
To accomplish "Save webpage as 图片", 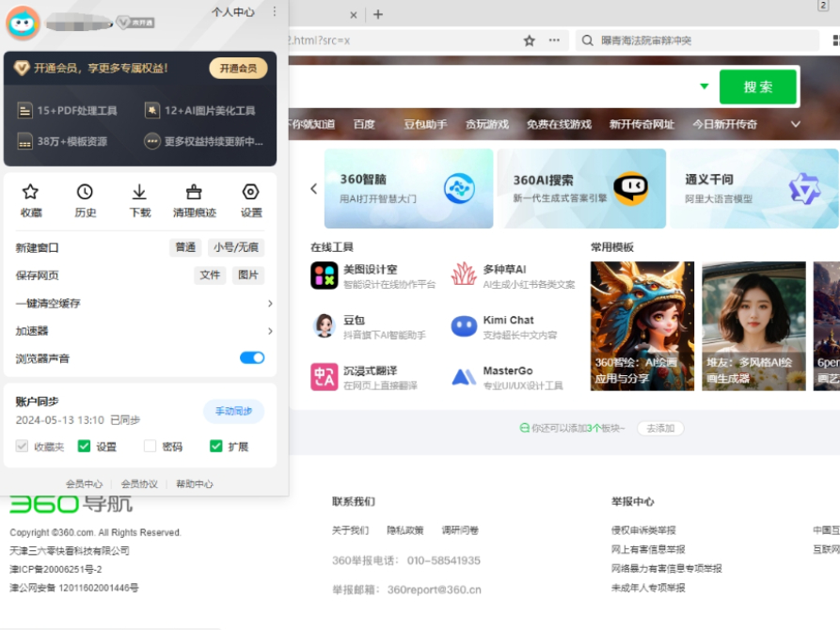I will coord(248,275).
